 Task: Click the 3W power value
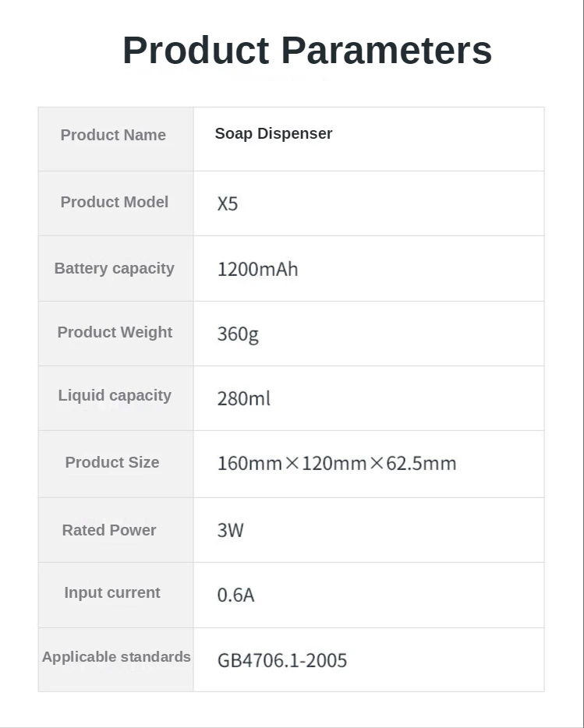[x=230, y=531]
